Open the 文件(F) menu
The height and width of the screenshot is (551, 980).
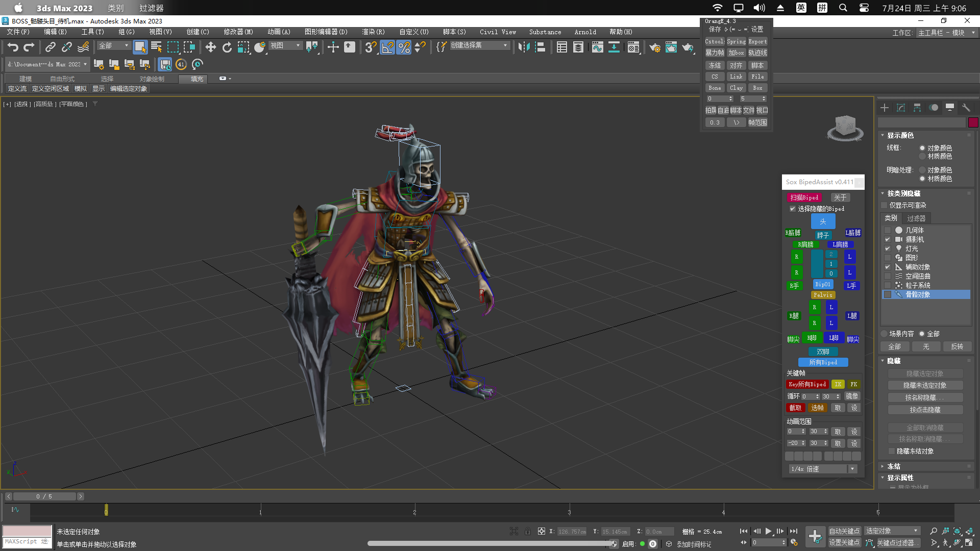18,32
